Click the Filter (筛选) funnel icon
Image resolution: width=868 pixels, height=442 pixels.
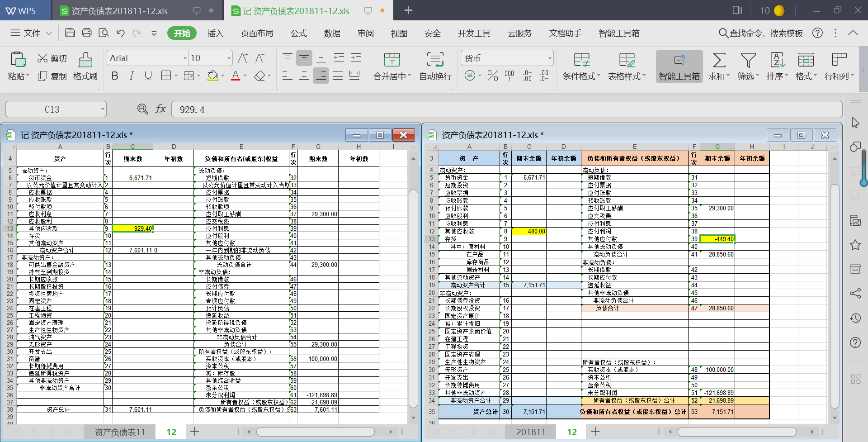pyautogui.click(x=748, y=60)
